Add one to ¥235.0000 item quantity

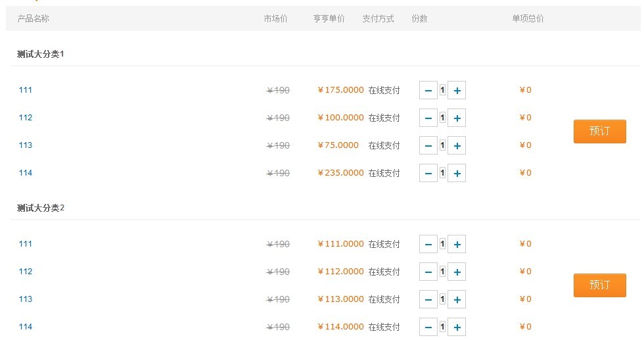(x=457, y=173)
